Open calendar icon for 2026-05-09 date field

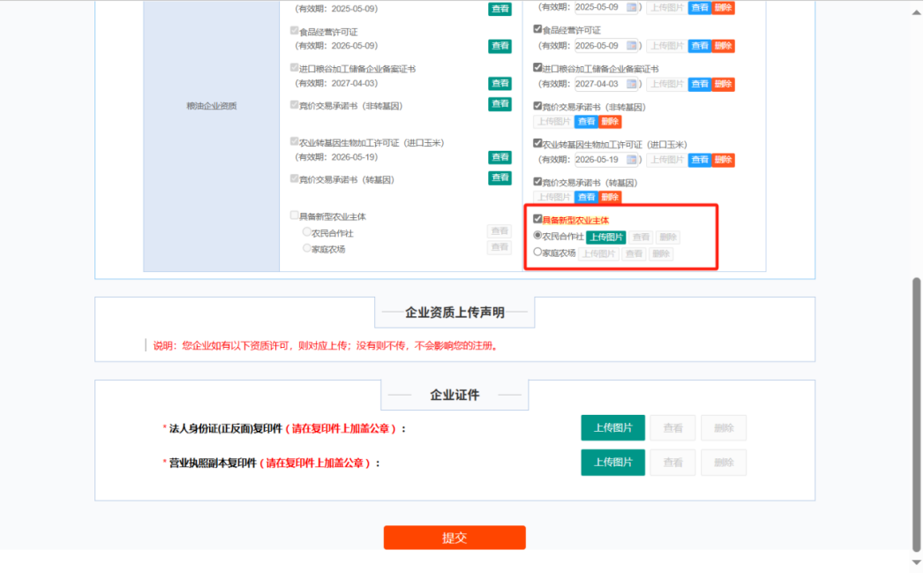(x=632, y=46)
